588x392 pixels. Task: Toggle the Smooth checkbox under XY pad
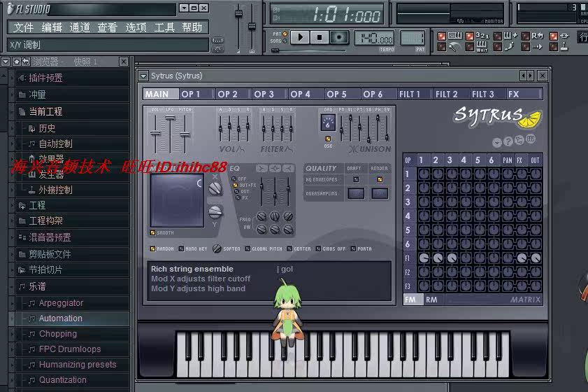pos(152,233)
